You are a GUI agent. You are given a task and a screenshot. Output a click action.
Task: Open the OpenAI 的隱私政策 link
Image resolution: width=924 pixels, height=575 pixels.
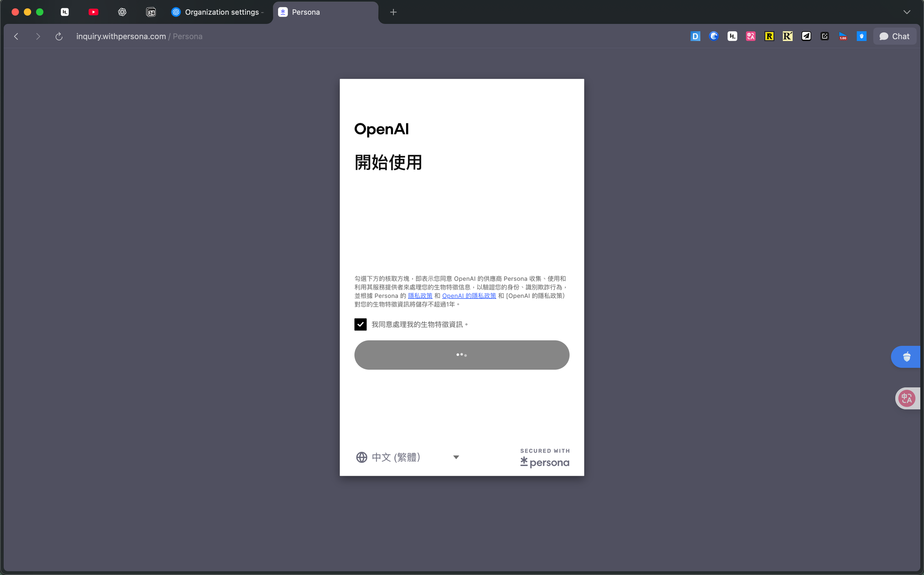(468, 296)
